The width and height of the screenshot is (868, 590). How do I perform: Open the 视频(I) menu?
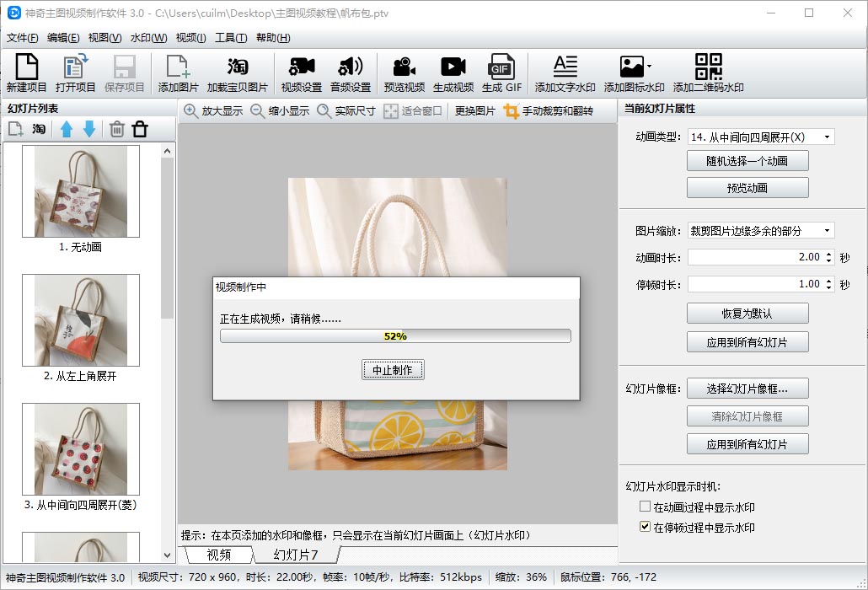tap(190, 38)
